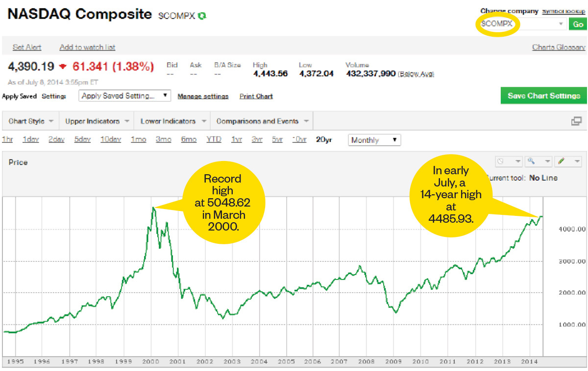Open the Apply Saved Settings combo box
Viewport: 588px width, 371px height.
tap(124, 96)
